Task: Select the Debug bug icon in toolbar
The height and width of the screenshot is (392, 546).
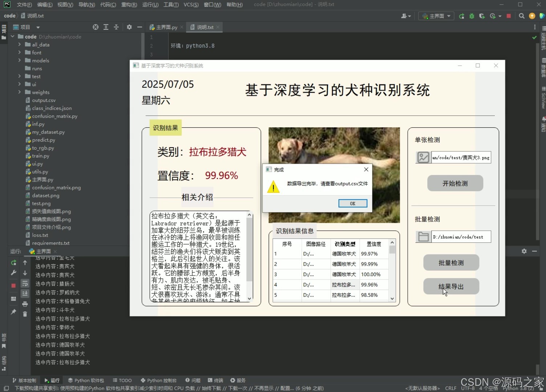Action: click(x=472, y=16)
